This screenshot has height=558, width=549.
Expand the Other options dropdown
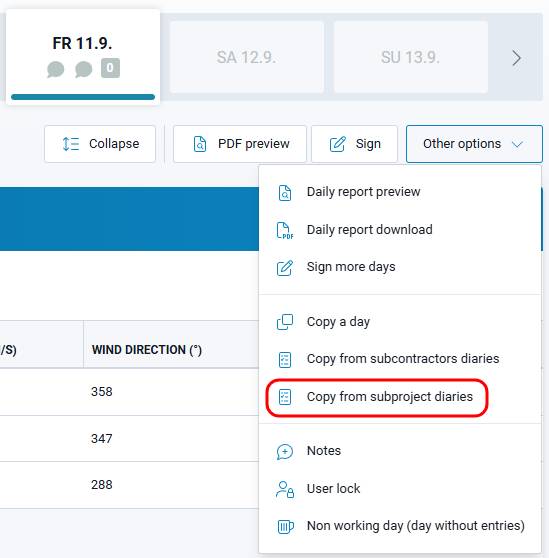[x=474, y=144]
